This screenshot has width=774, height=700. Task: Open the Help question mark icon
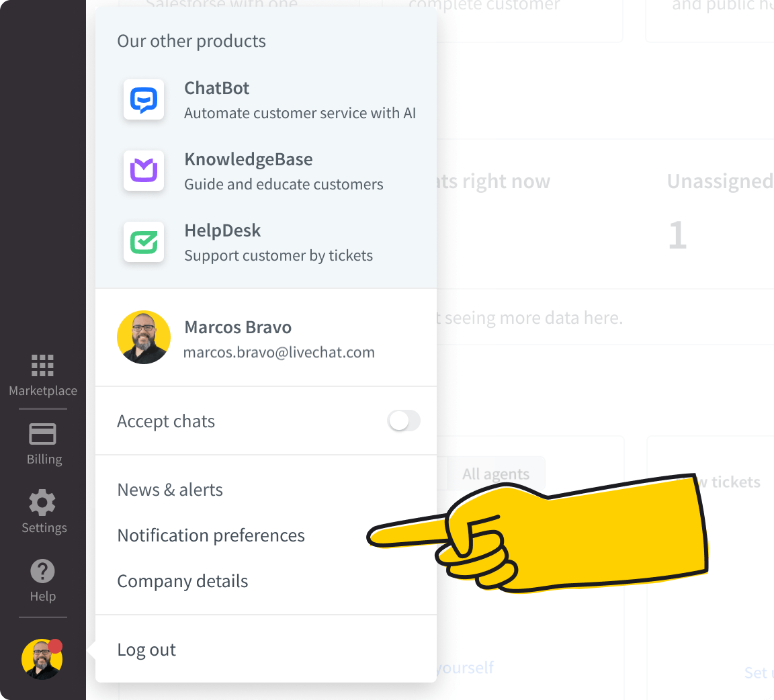point(42,570)
